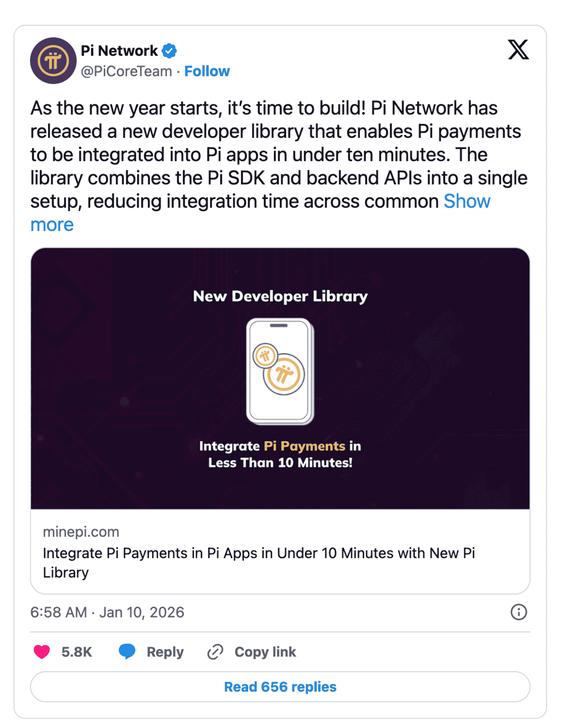Screen dimensions: 564x728
Task: Expand the replies with Read 656 replies
Action: 281,687
